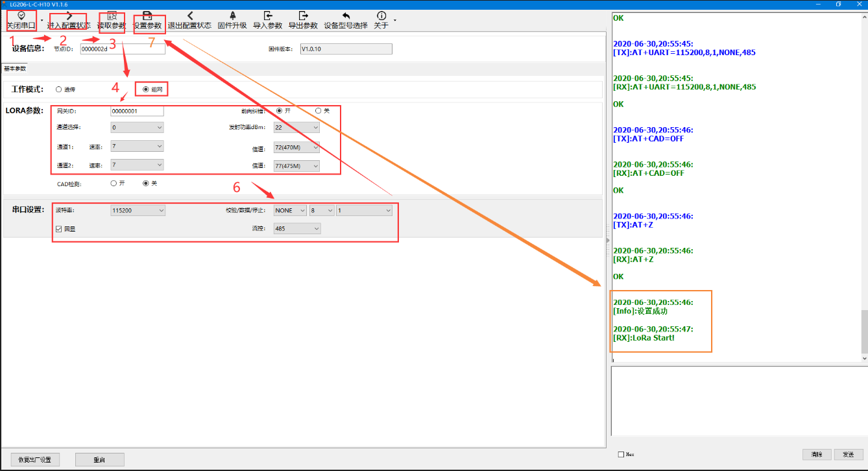This screenshot has height=471, width=868.
Task: Click the 关闭串口 (close serial port) toolbar icon
Action: 21,16
